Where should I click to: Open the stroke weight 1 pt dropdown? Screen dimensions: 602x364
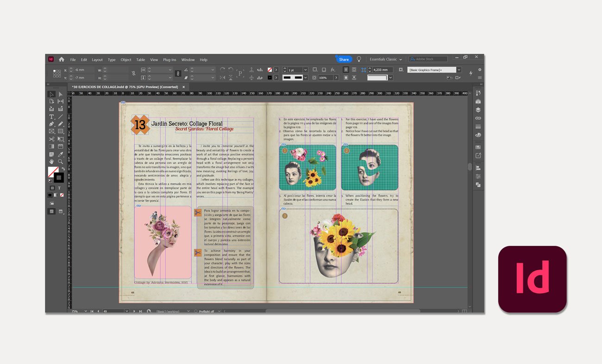click(305, 70)
